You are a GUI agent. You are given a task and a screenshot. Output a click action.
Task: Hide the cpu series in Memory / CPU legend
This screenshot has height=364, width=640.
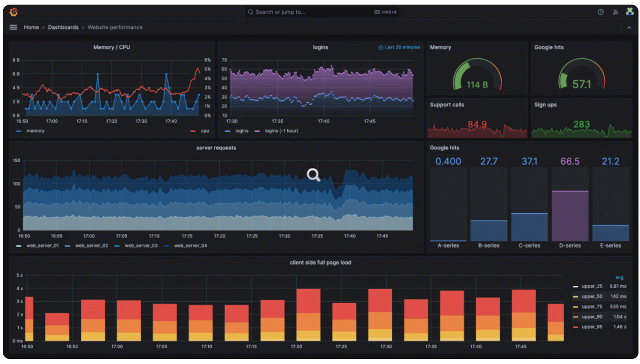click(204, 131)
